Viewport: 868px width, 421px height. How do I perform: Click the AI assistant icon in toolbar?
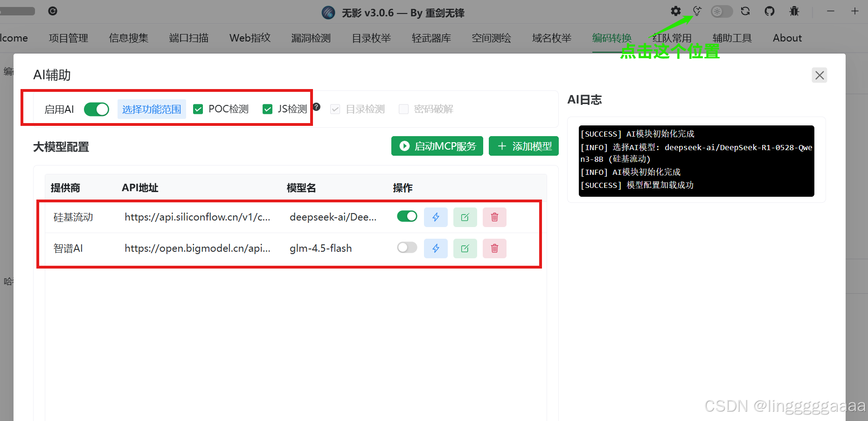pos(697,11)
